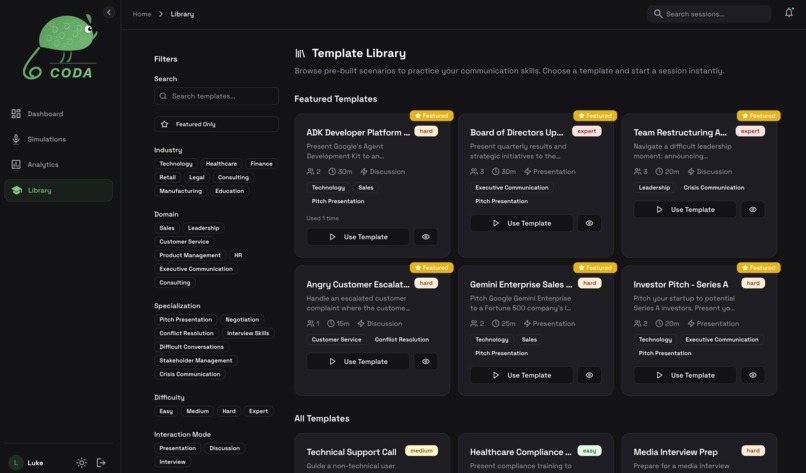Preview ADK Developer Platform with eye icon

[426, 237]
